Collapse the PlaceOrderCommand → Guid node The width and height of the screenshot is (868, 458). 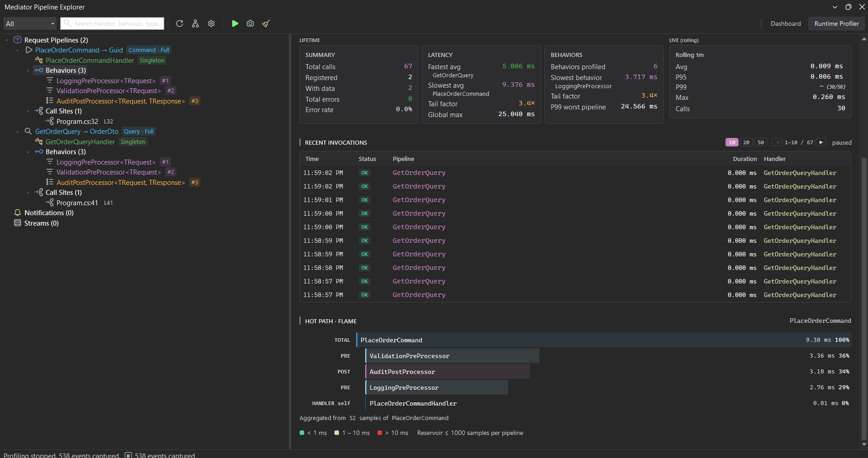coord(18,50)
